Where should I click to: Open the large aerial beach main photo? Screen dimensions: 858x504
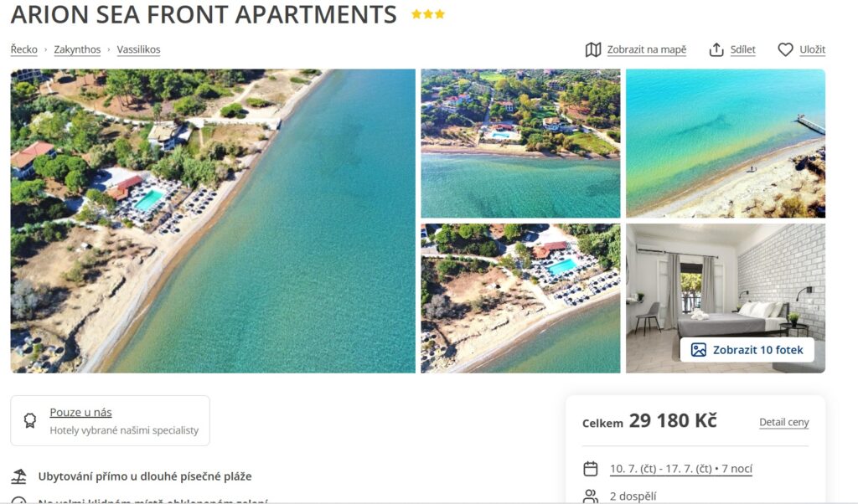(213, 221)
